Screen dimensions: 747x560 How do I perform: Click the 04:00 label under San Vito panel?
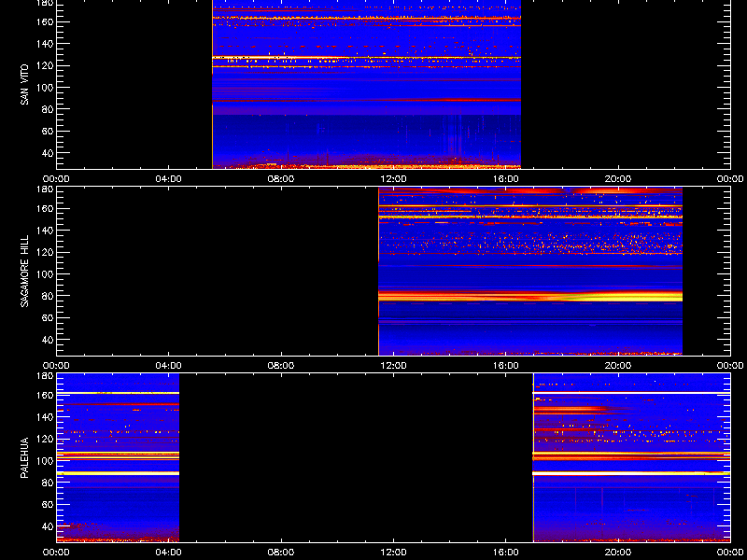(169, 179)
